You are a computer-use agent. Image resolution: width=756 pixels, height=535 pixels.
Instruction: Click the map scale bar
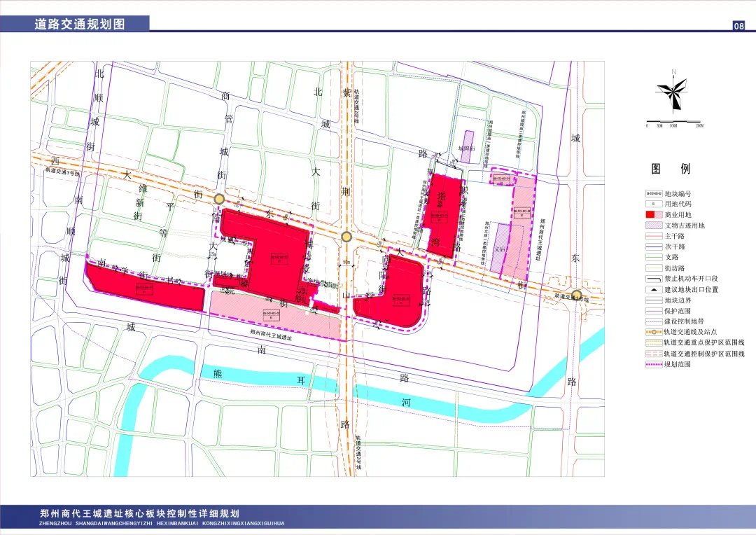click(673, 122)
